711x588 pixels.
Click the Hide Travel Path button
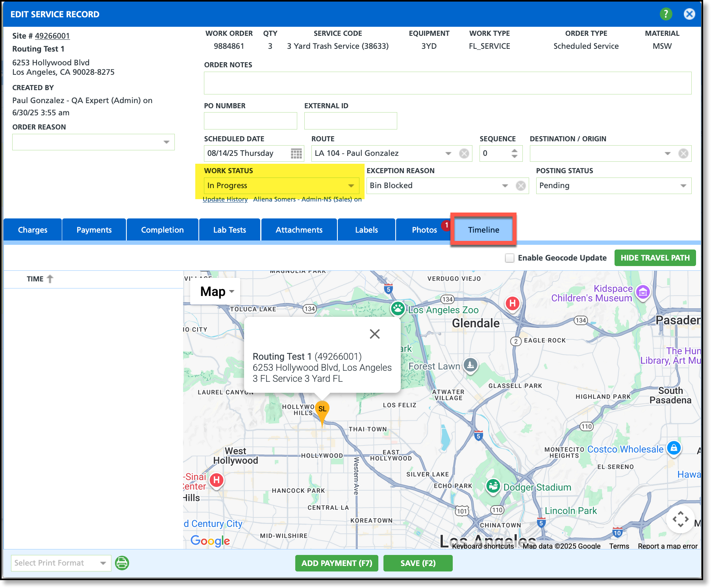(x=655, y=258)
